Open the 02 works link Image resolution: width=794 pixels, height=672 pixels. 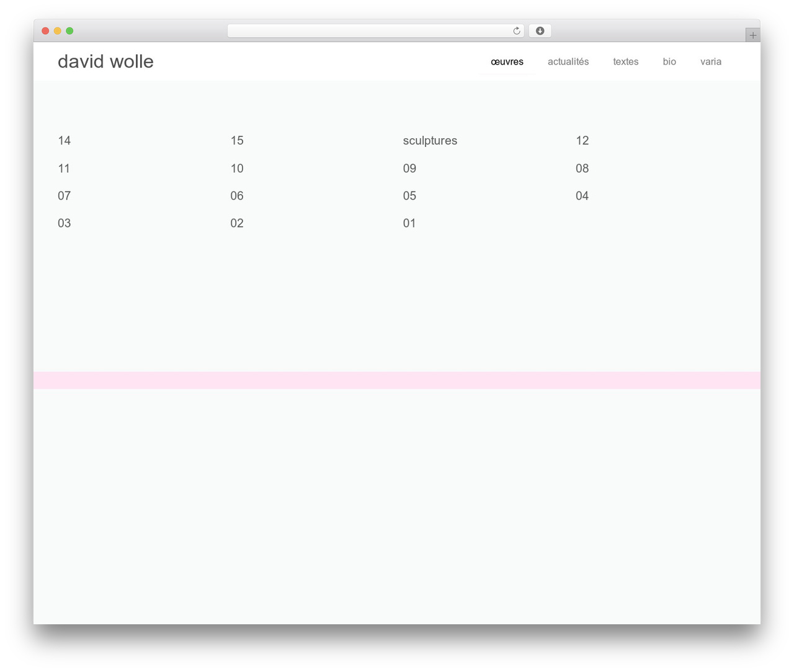click(x=237, y=223)
